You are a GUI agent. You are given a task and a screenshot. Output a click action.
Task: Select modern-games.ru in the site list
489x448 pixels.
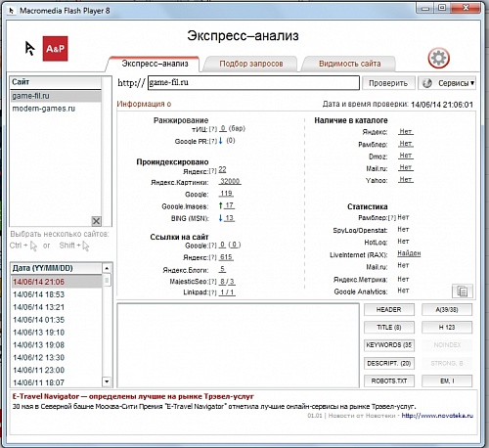(56, 109)
